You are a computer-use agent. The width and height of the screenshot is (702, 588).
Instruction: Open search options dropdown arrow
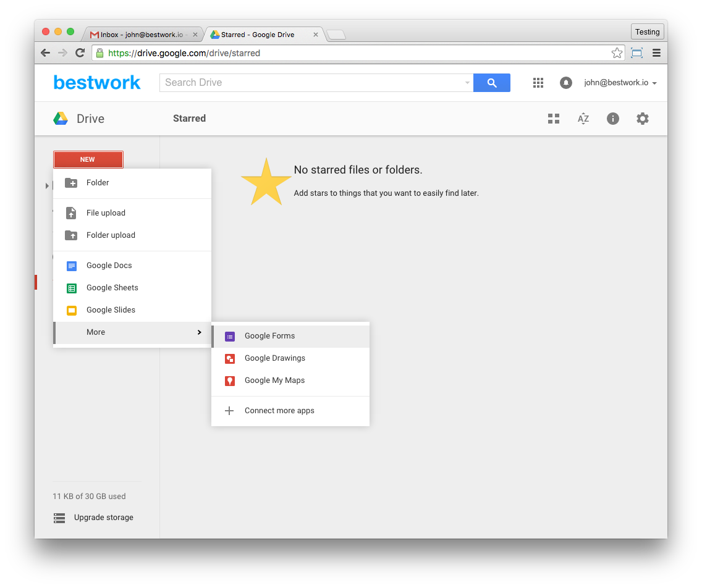pyautogui.click(x=467, y=83)
